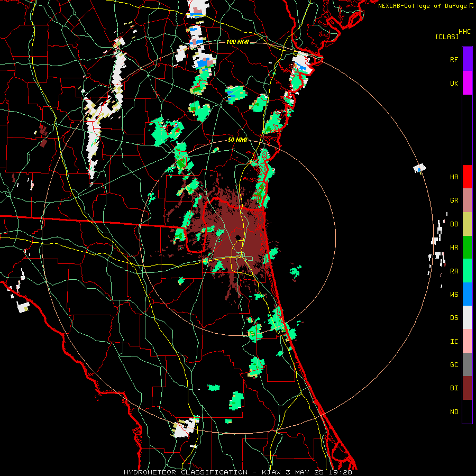The width and height of the screenshot is (476, 476).
Task: Click the BD yellow legend swatch
Action: 467,224
